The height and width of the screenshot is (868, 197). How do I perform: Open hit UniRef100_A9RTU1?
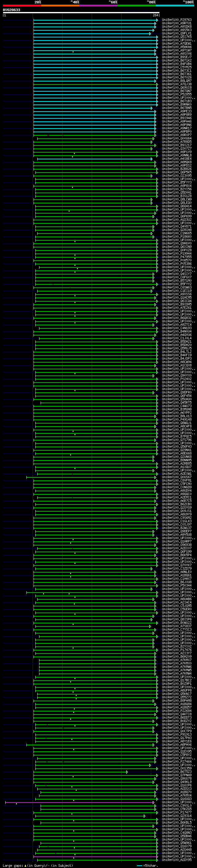click(x=177, y=23)
